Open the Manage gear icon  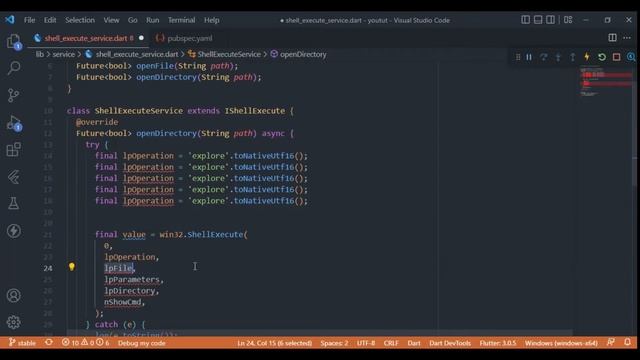(13, 322)
